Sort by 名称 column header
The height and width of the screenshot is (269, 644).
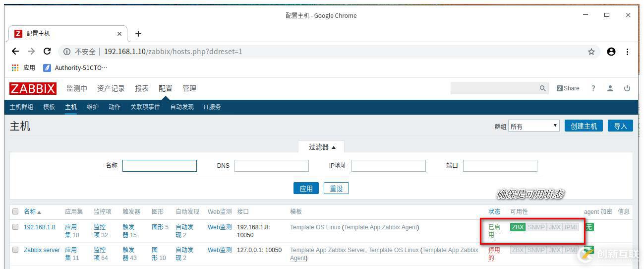33,211
